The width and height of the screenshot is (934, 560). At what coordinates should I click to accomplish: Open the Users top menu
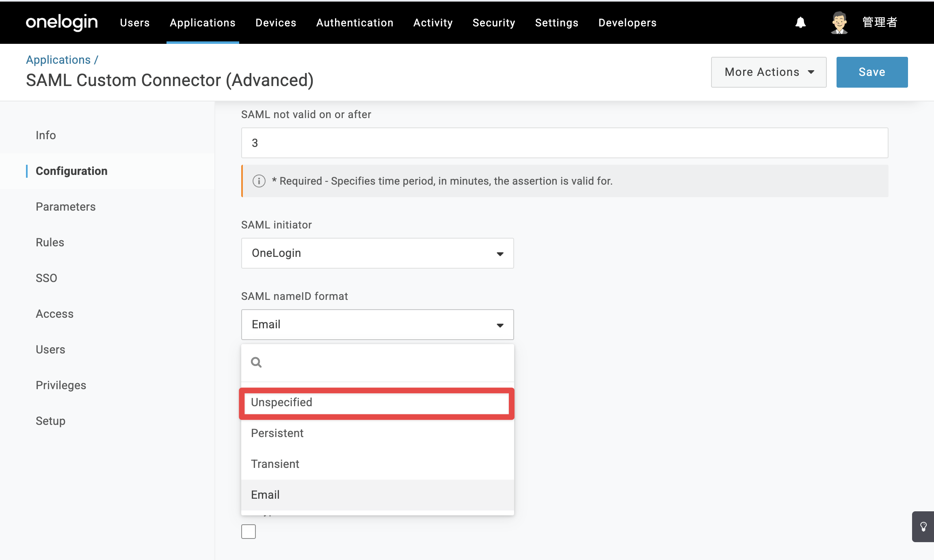135,23
